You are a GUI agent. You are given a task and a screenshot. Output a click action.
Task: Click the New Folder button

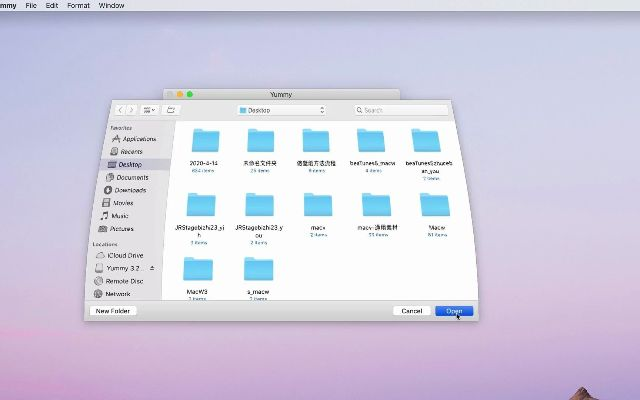pyautogui.click(x=113, y=311)
